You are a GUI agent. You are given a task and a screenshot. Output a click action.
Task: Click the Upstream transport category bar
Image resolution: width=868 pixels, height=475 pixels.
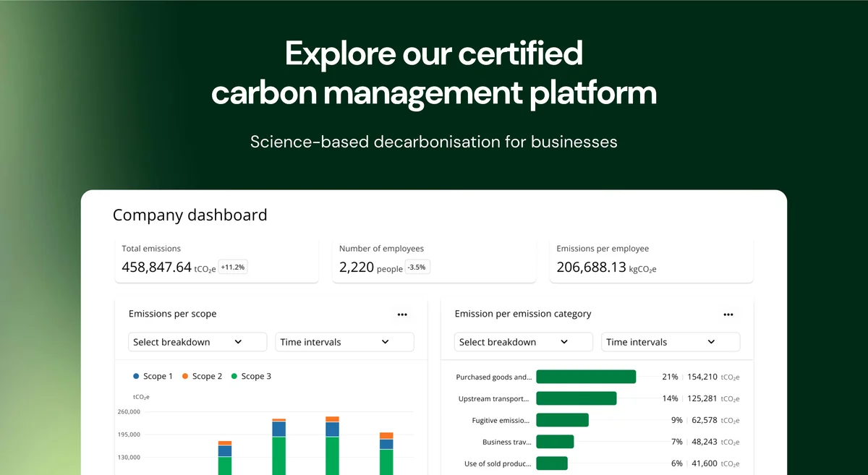[576, 398]
